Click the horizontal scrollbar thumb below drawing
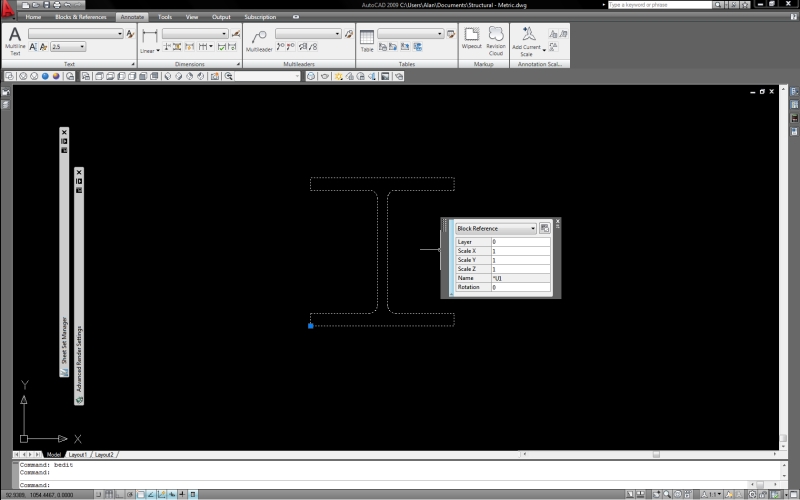The image size is (800, 500). pos(656,454)
